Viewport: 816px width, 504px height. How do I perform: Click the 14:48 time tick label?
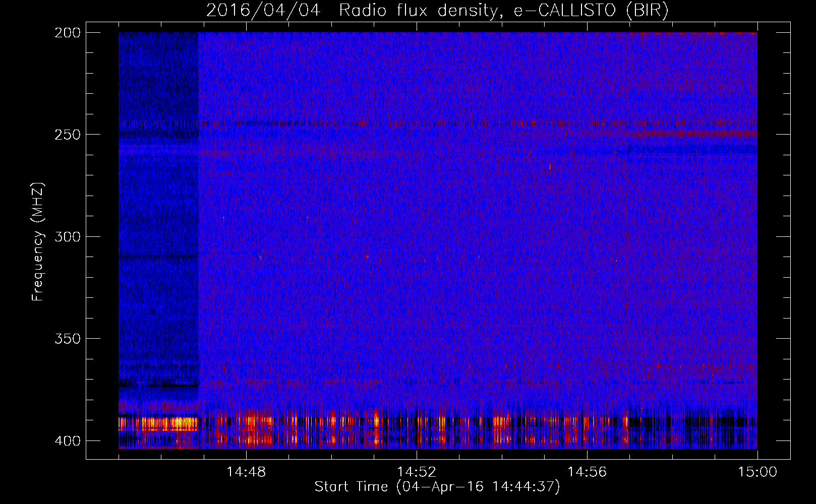[x=246, y=472]
